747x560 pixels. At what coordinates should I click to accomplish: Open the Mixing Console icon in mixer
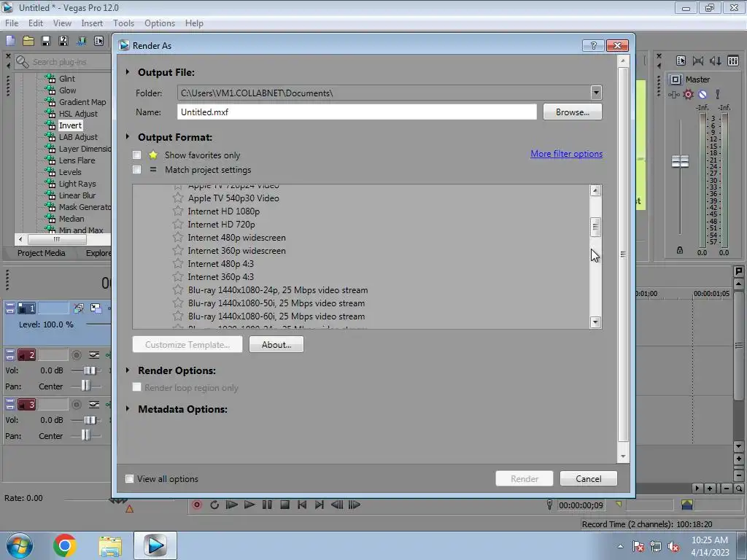point(733,61)
